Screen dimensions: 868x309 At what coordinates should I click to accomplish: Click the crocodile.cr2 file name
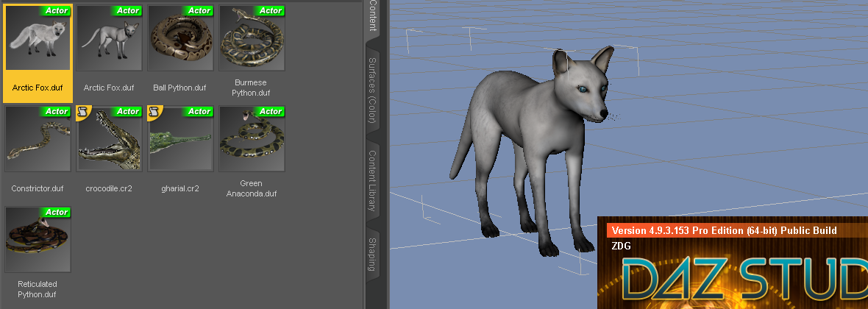point(109,188)
